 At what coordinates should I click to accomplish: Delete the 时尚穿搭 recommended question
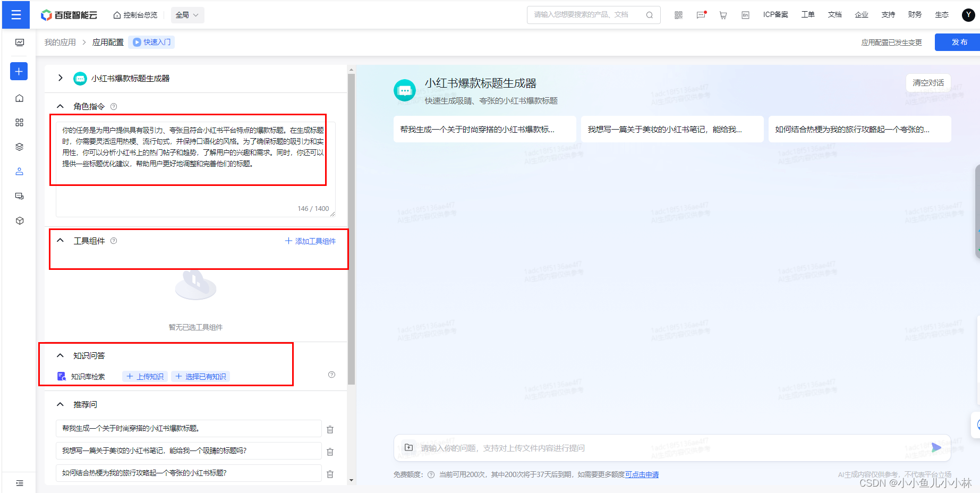pyautogui.click(x=330, y=429)
